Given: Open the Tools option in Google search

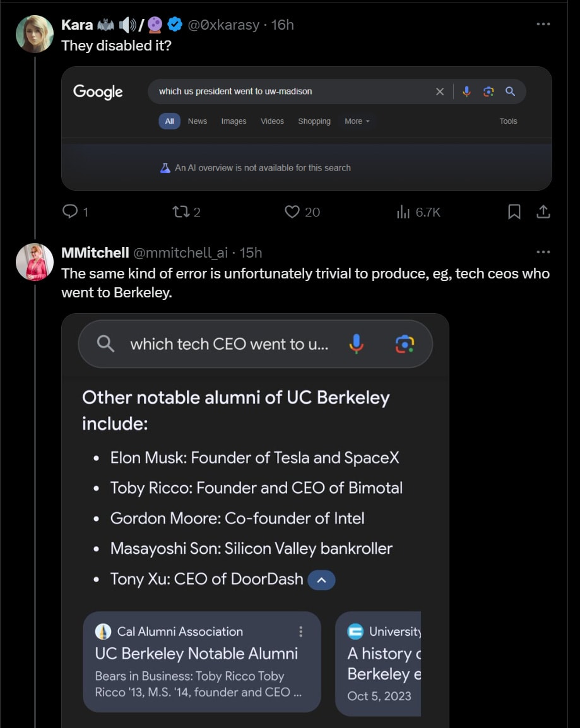Looking at the screenshot, I should point(508,121).
